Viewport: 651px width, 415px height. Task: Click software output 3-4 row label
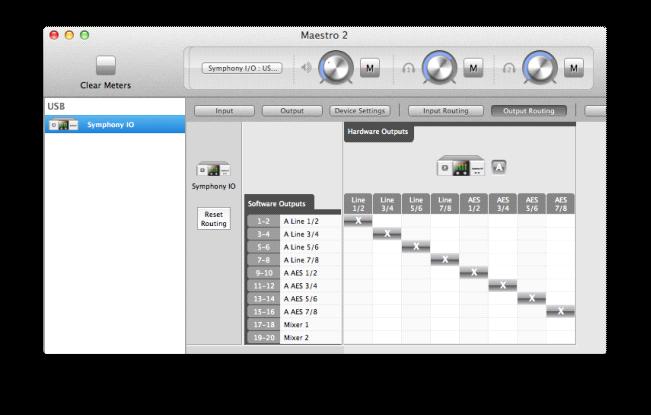263,234
